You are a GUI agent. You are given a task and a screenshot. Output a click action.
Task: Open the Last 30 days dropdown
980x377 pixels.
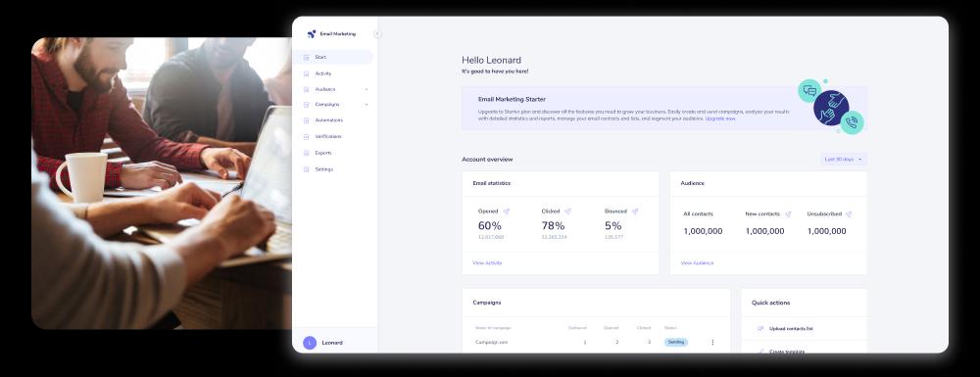(x=843, y=160)
